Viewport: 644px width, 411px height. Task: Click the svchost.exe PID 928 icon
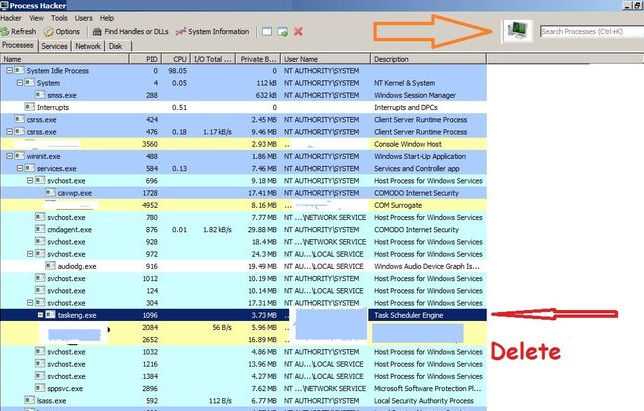point(40,241)
